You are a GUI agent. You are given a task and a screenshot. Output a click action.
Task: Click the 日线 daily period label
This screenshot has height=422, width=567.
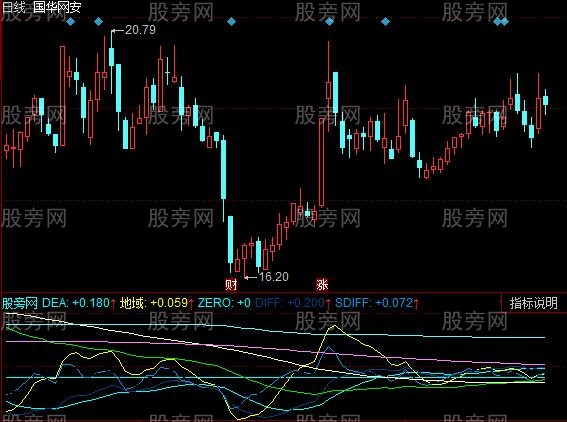[14, 7]
